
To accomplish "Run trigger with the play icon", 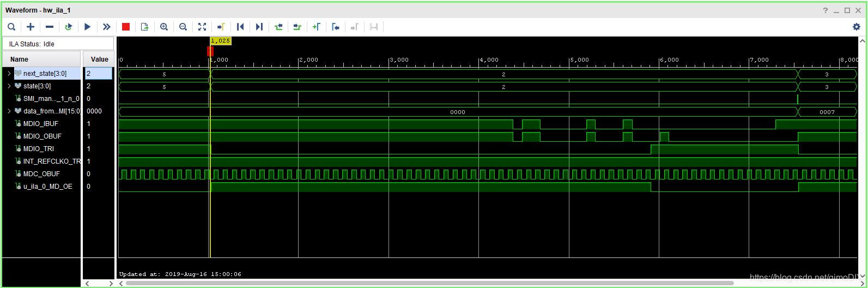I will (x=88, y=27).
